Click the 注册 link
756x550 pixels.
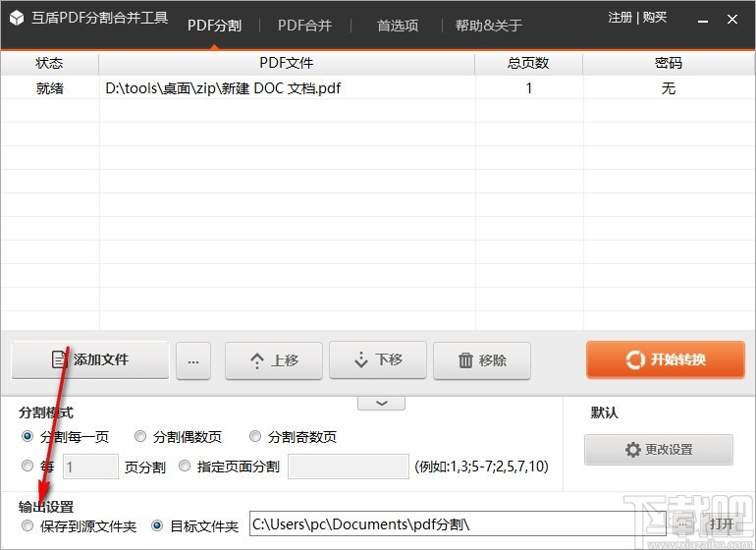click(621, 18)
